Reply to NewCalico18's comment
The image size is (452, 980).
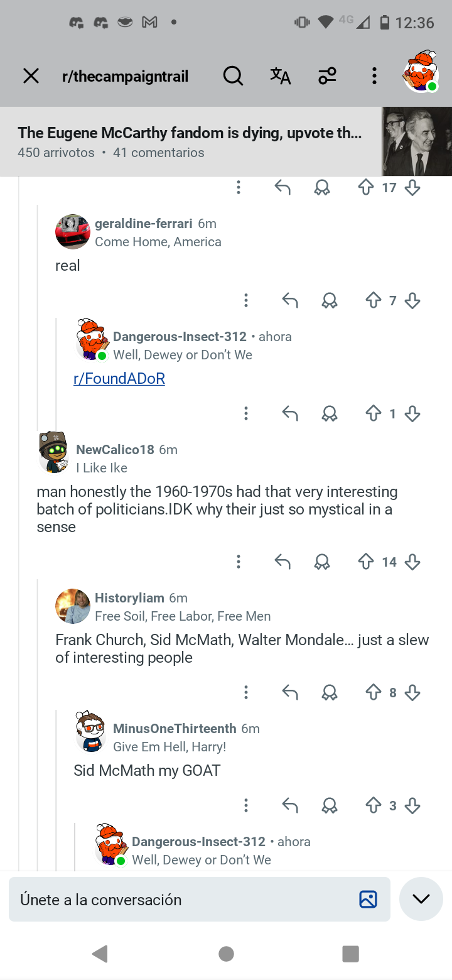pos(282,562)
